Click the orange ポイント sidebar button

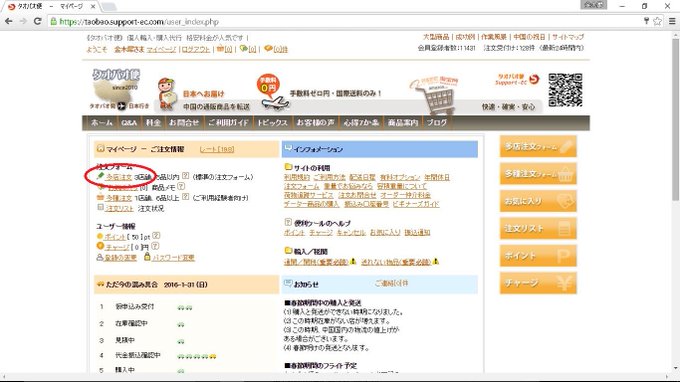point(538,256)
